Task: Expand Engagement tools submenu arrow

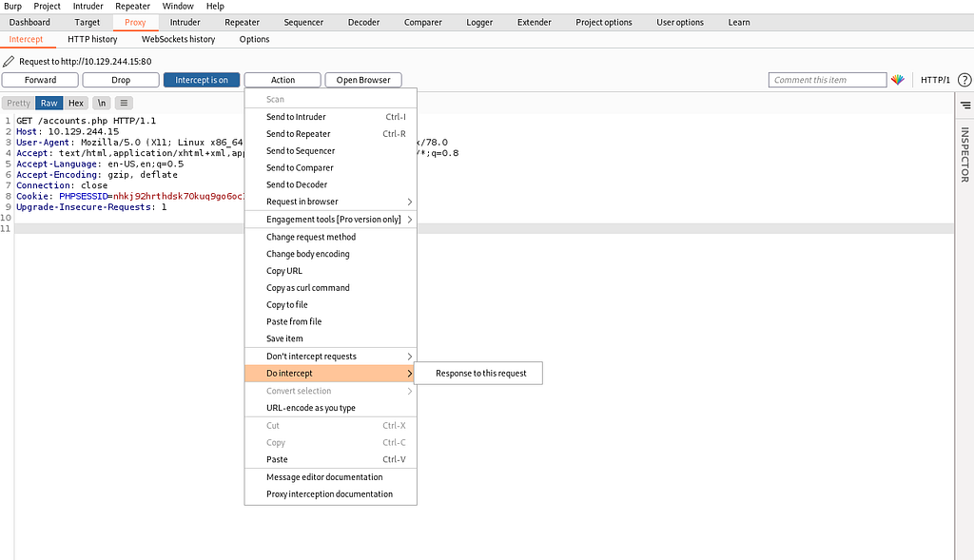Action: click(410, 220)
